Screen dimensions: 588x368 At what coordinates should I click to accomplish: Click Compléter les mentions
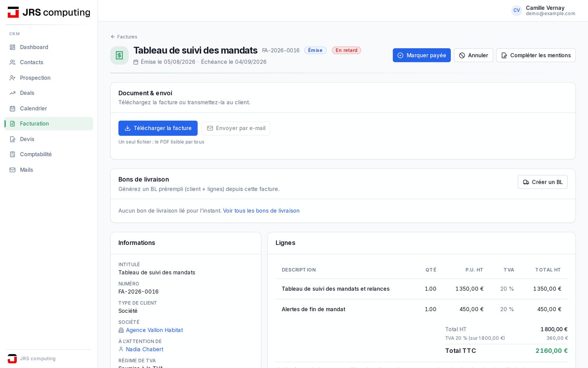(536, 55)
